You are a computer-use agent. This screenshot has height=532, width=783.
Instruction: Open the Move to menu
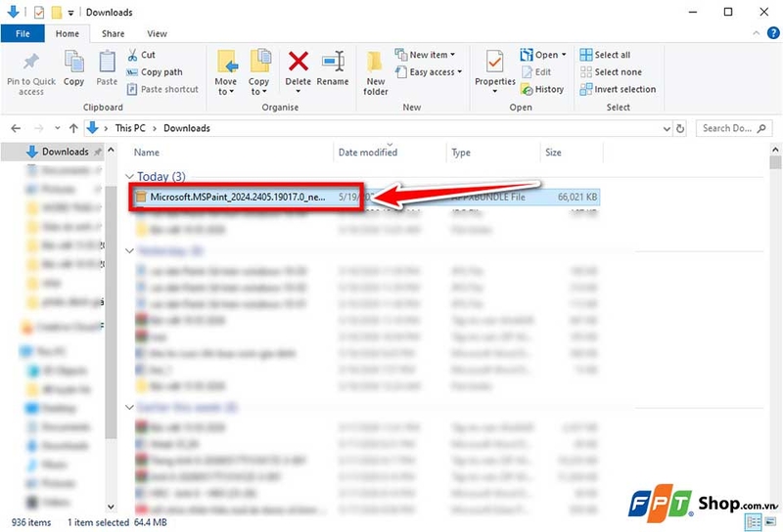tap(226, 72)
